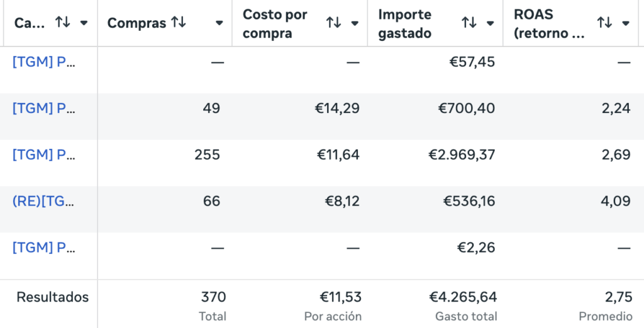The height and width of the screenshot is (328, 644).
Task: Select the €2.969,37 amount spent cell
Action: pyautogui.click(x=462, y=155)
